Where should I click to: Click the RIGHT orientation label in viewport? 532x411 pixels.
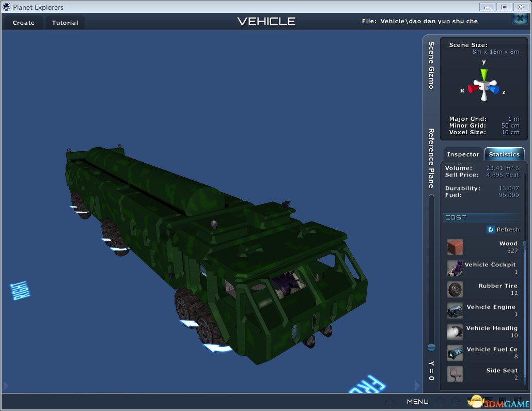[20, 291]
